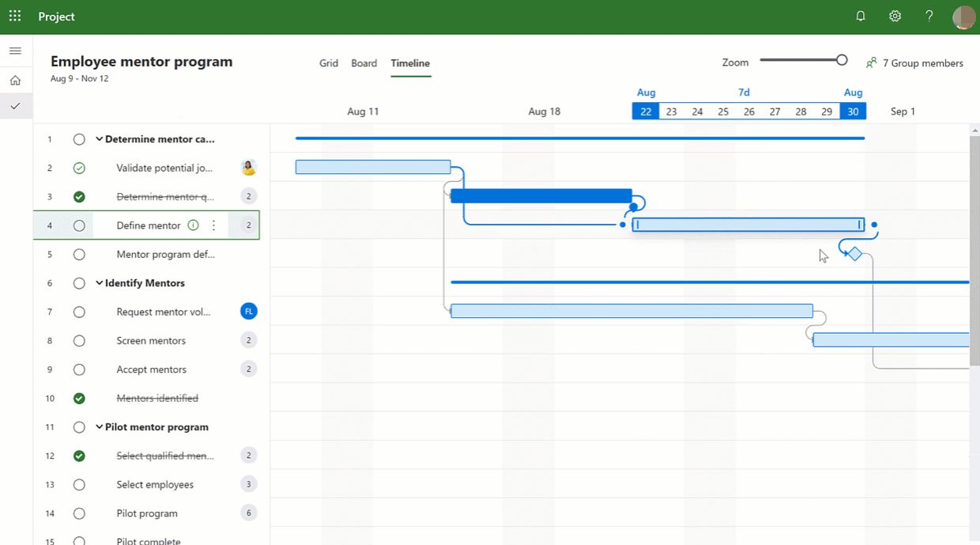
Task: Mark Define mentor task complete
Action: (x=79, y=225)
